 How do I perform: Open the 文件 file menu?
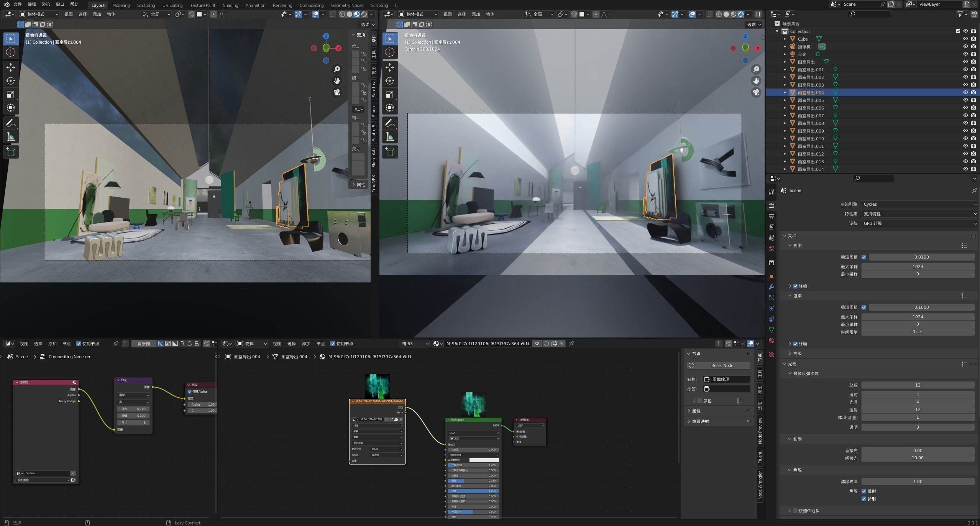coord(18,4)
